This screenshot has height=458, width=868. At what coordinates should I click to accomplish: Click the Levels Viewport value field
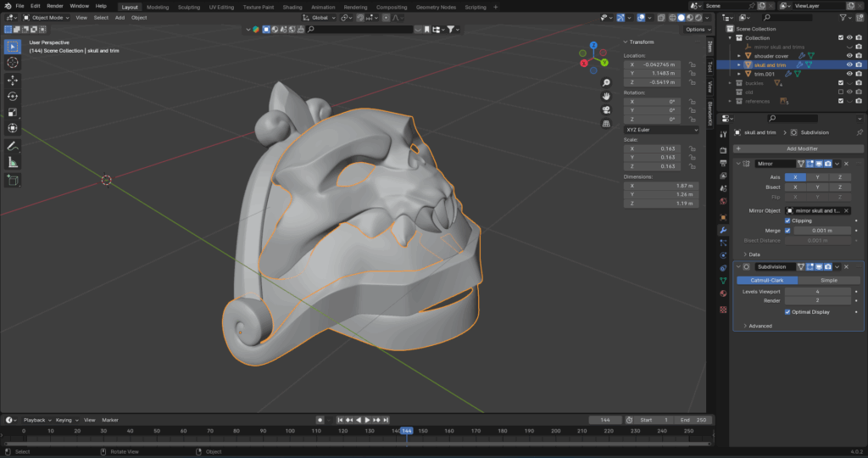tap(818, 291)
